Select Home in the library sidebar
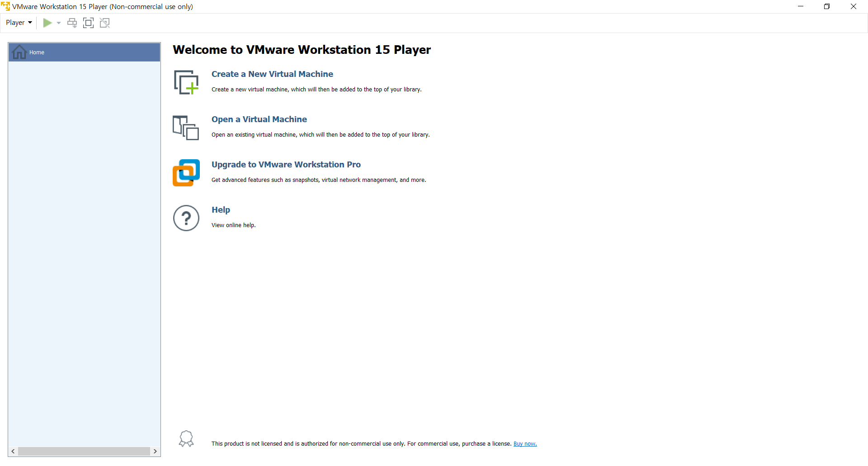This screenshot has height=466, width=868. tap(85, 52)
